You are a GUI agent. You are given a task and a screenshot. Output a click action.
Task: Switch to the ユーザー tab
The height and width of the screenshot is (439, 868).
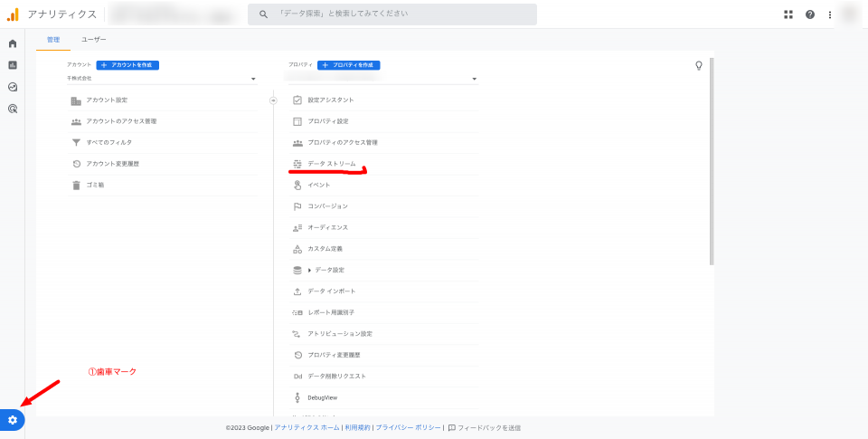click(x=93, y=40)
